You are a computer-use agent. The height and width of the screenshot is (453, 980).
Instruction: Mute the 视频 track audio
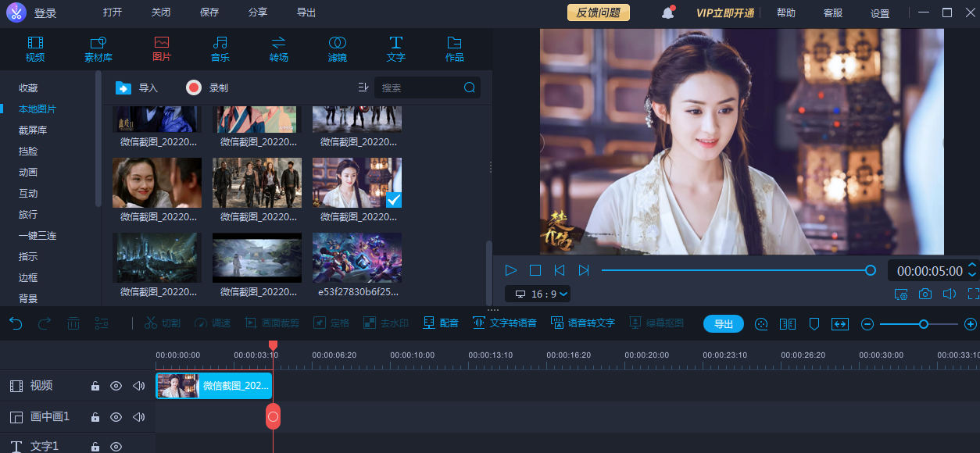[139, 386]
